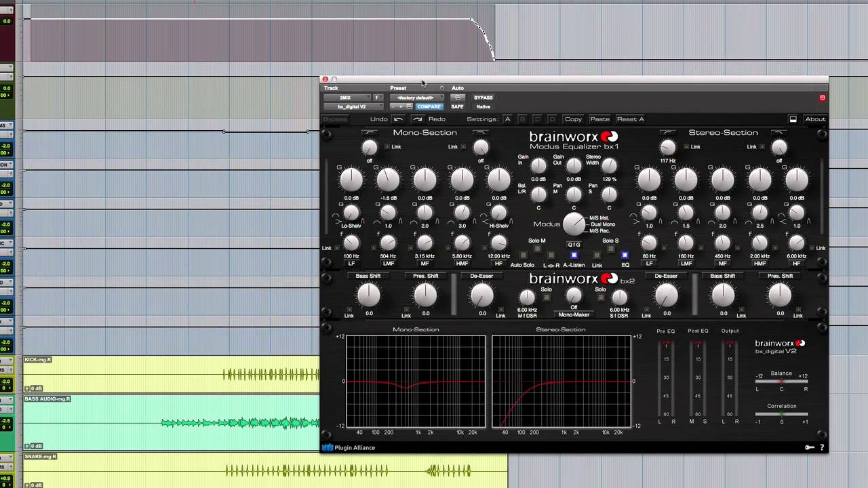The image size is (868, 488).
Task: Open the insert position 'f' selector
Action: point(377,98)
